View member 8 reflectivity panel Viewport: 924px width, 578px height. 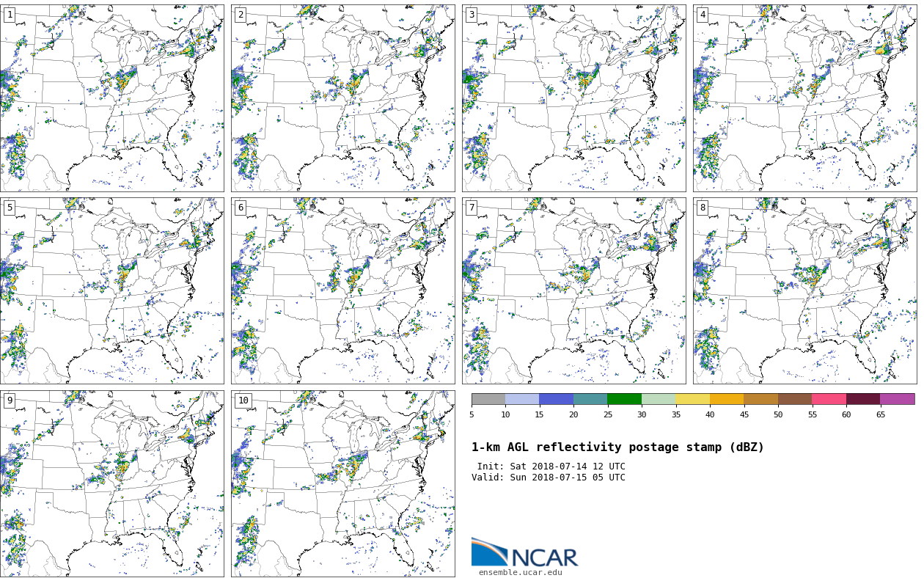805,290
